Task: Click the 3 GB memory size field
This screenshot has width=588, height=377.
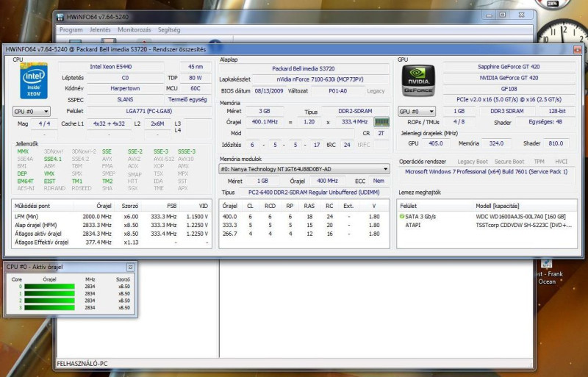Action: click(x=265, y=111)
